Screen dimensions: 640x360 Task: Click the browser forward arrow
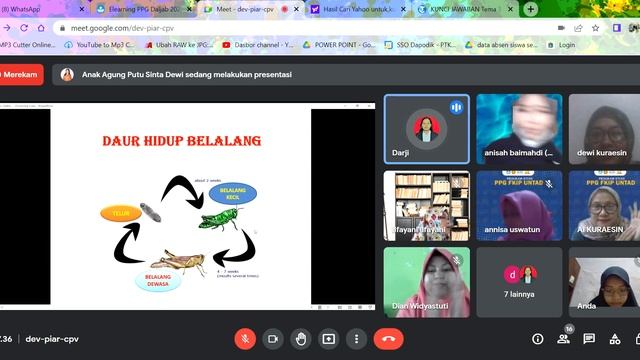click(x=7, y=28)
